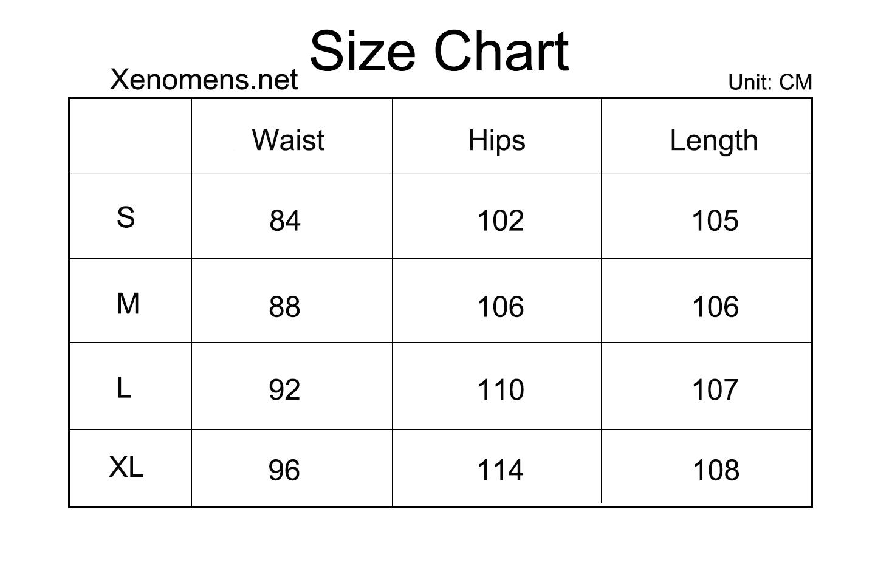
Task: Click the hips value 110
Action: [501, 390]
